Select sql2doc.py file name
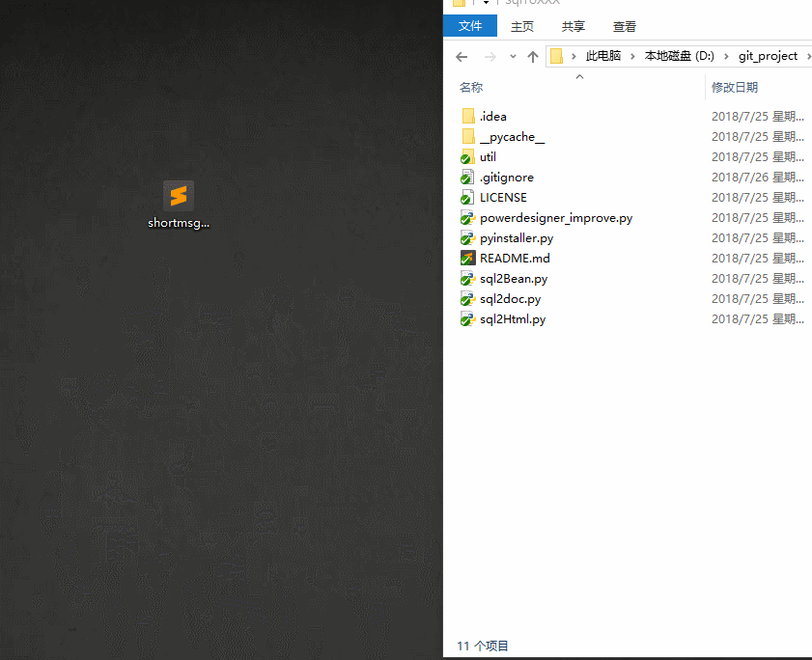812x660 pixels. point(510,299)
